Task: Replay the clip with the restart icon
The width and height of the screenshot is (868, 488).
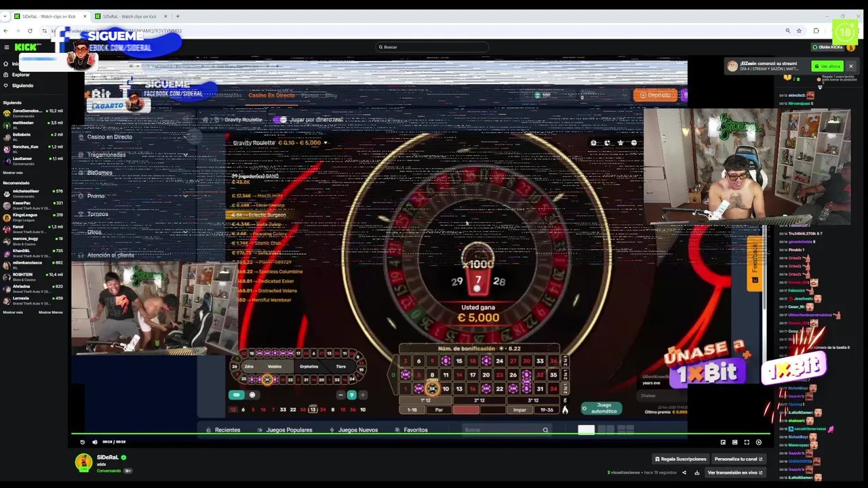Action: tap(82, 442)
